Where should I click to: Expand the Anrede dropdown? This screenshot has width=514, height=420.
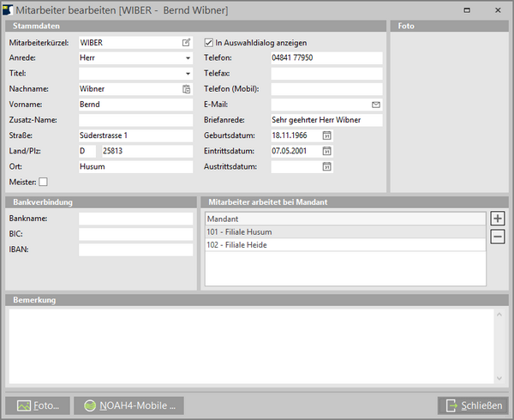pyautogui.click(x=188, y=57)
